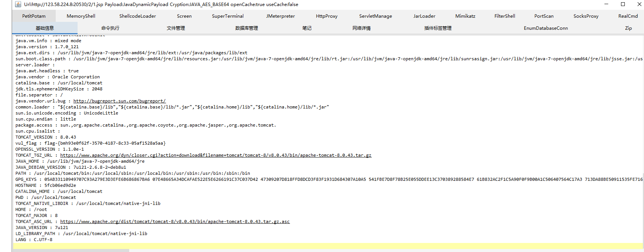Select the ServletManage tab

coord(375,16)
